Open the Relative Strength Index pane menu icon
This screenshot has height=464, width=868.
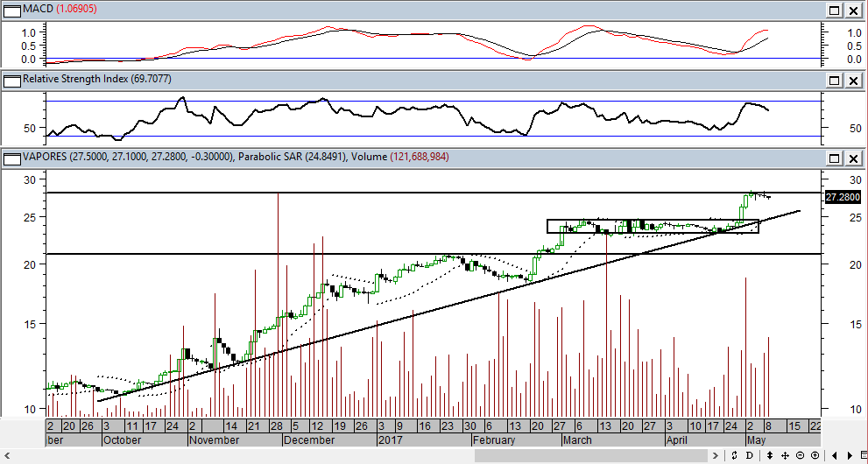(x=11, y=81)
